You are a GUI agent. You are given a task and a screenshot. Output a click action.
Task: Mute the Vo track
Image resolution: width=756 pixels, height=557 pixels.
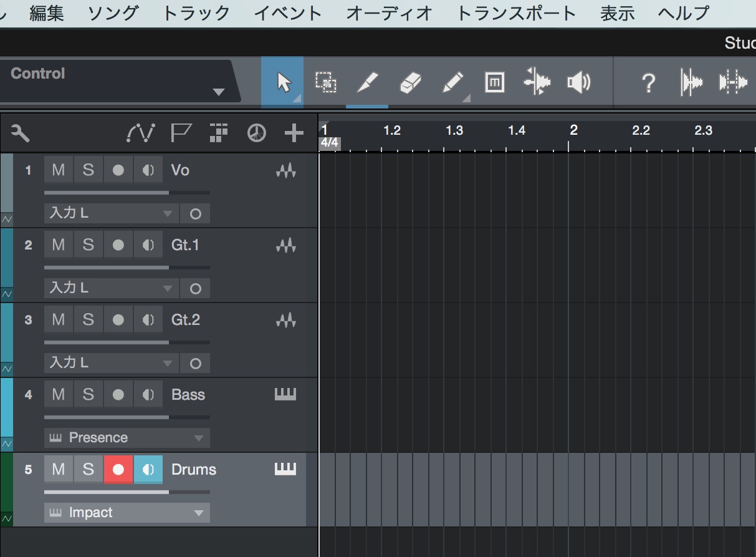click(59, 170)
